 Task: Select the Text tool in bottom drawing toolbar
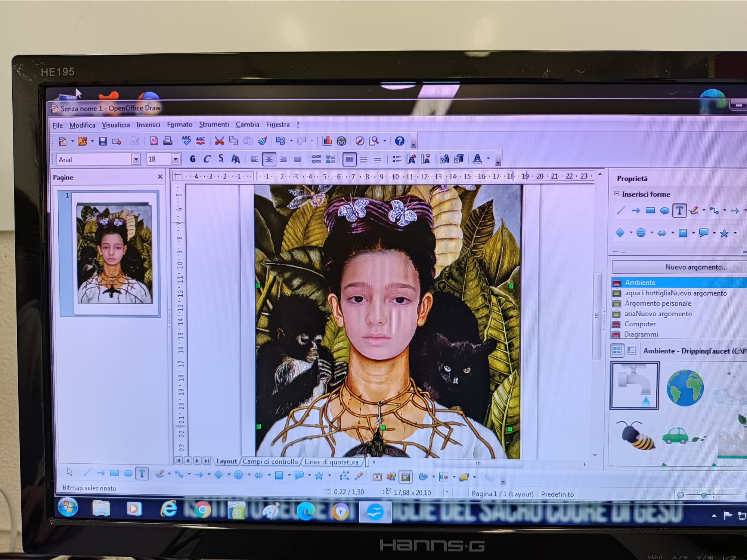[142, 474]
